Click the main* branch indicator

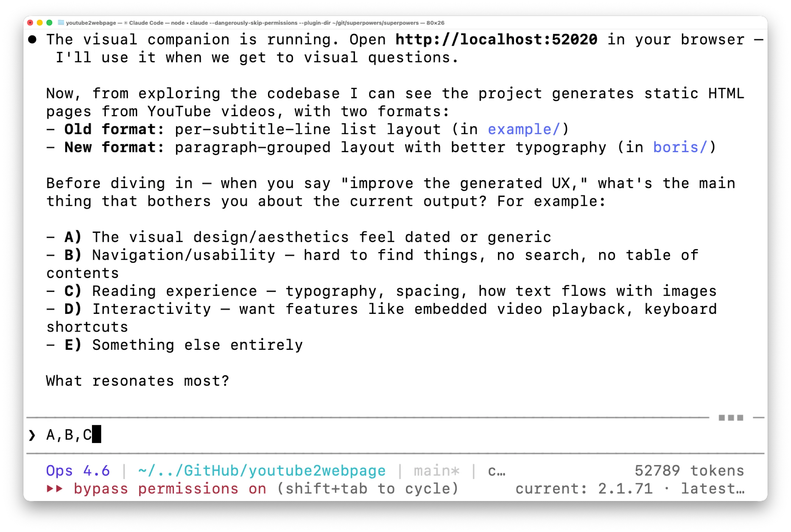437,471
